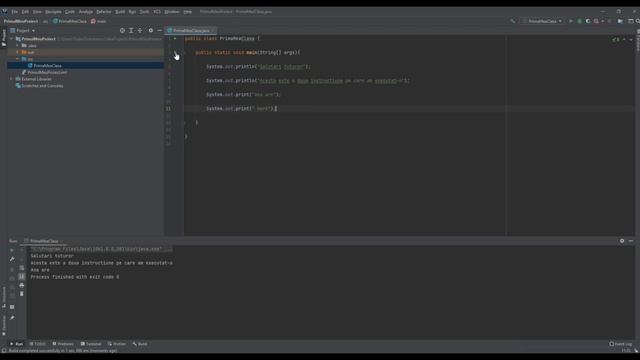The image size is (640, 360).
Task: Click Expand All icon in Project panel
Action: (131, 31)
